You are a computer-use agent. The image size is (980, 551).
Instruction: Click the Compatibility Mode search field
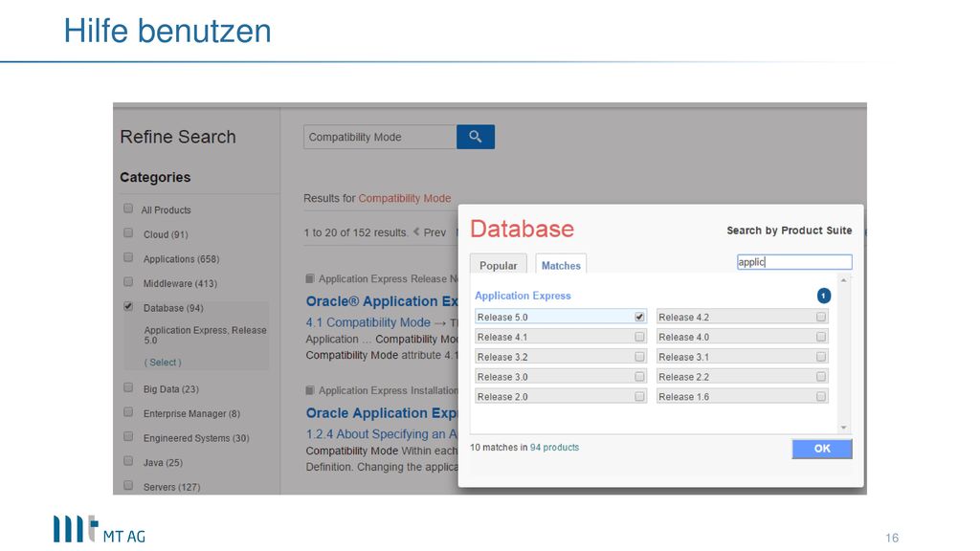(380, 137)
